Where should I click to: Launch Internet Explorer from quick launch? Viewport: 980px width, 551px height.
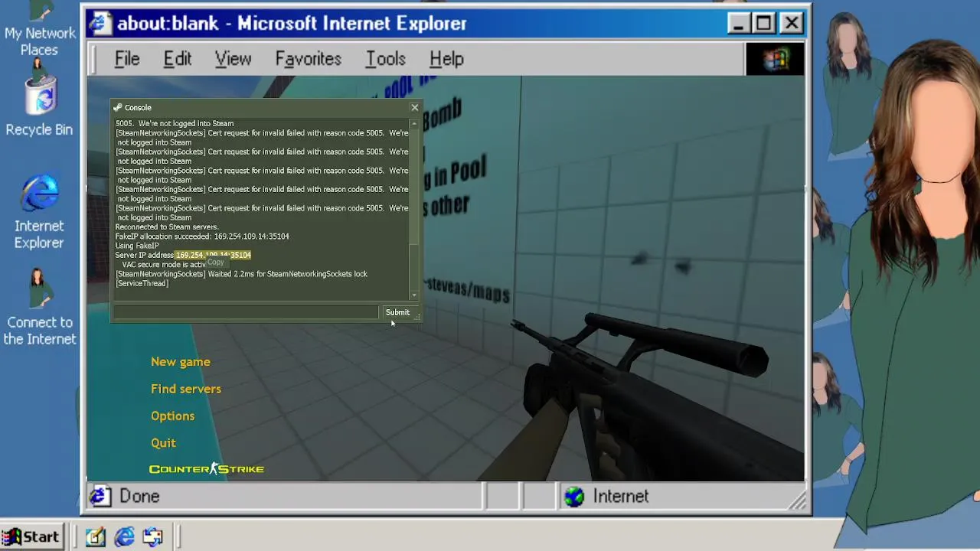point(124,537)
